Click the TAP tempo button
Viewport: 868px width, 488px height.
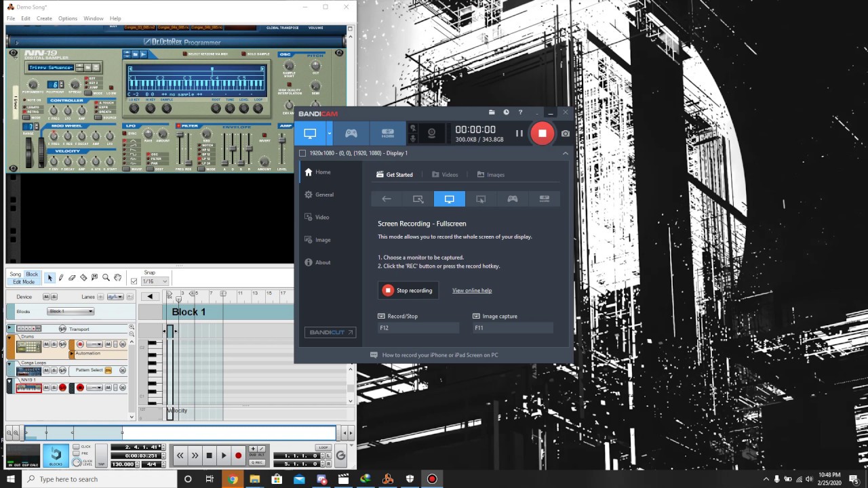101,455
